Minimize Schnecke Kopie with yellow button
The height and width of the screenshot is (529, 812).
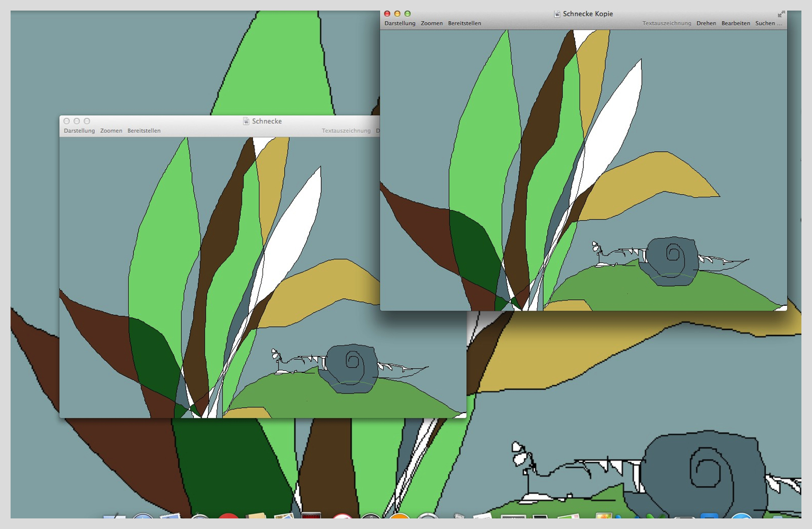pos(397,14)
